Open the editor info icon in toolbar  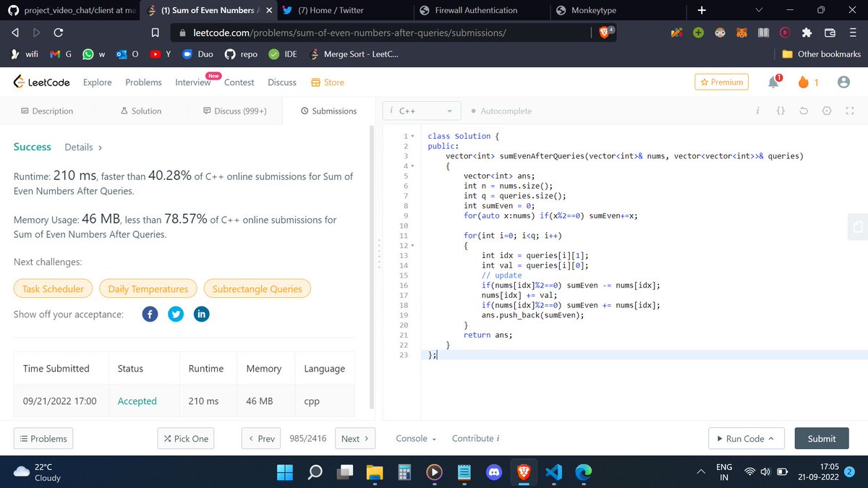tap(757, 111)
